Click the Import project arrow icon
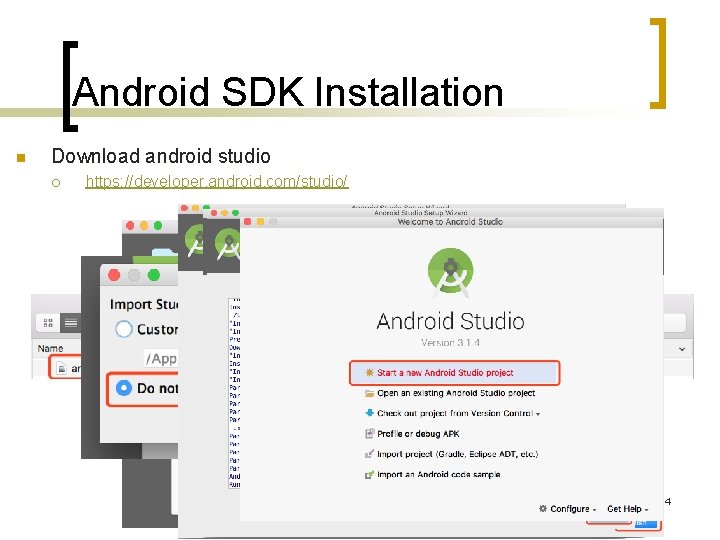This screenshot has height=540, width=720. [x=369, y=454]
